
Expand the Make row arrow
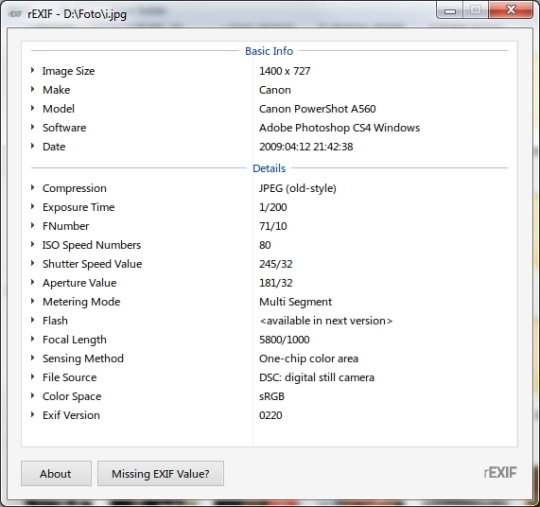pyautogui.click(x=32, y=89)
